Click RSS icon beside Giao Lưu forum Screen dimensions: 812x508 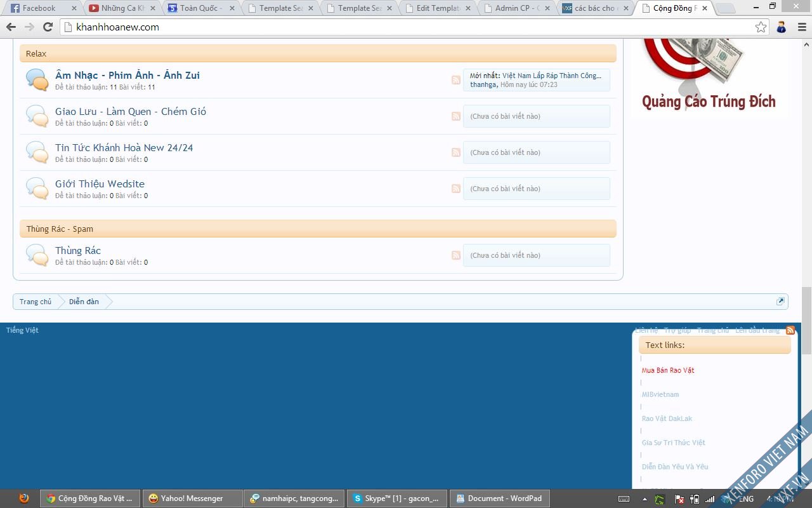click(455, 116)
